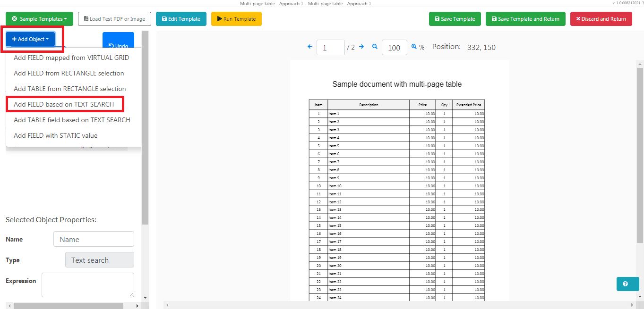Screen dimensions: 644x309
Task: Click Save Template and Return
Action: pyautogui.click(x=525, y=19)
